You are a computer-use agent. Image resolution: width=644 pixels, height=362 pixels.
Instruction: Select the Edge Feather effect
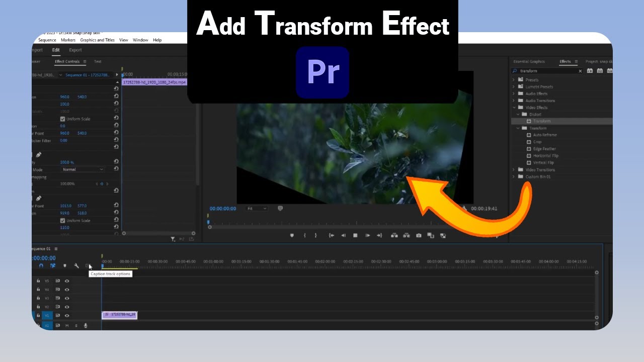coord(544,149)
